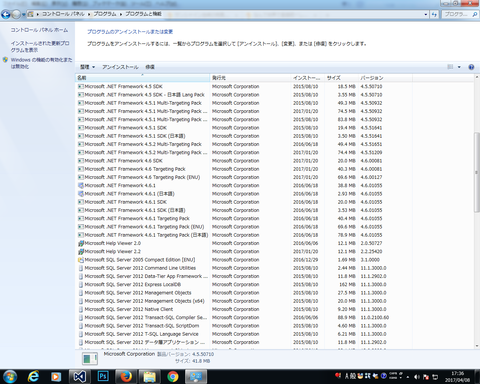Click icon of .NET Framework 4.5 SDK row

coord(81,86)
